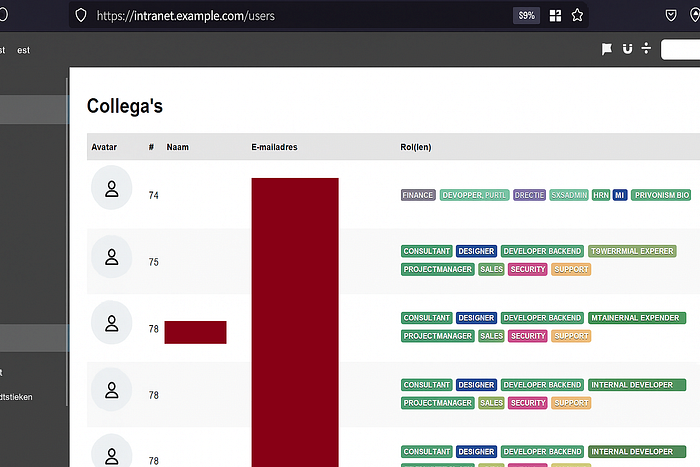Screen dimensions: 700x467
Task: Click the zoom percentage badge in address bar
Action: (x=526, y=16)
